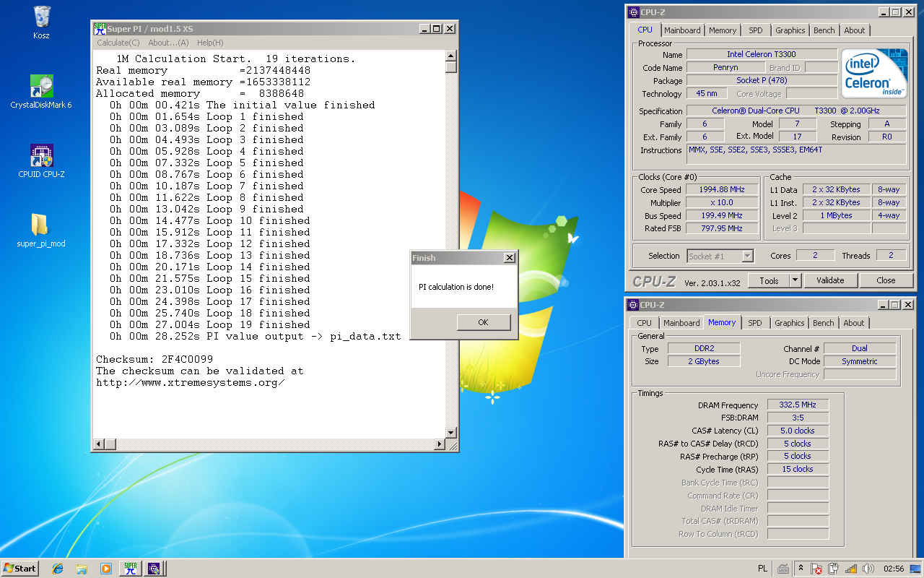
Task: Open the network signal tray icon
Action: pos(851,569)
